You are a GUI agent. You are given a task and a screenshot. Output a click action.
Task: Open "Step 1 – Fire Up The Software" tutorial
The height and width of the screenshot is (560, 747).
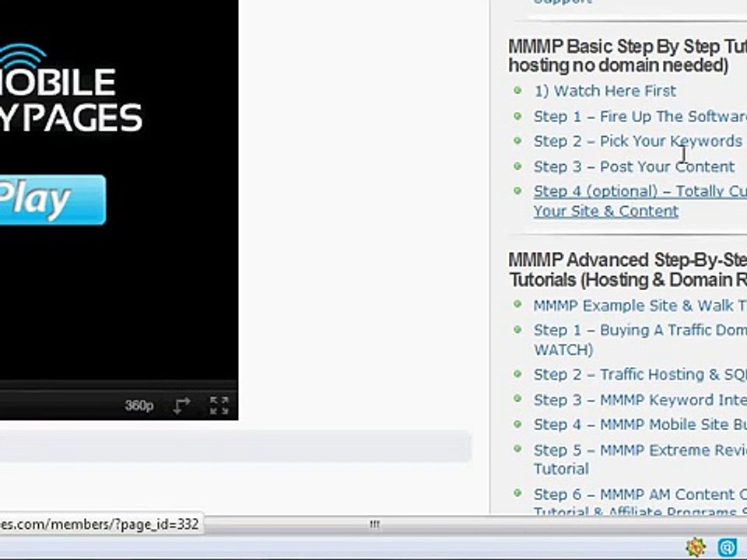pos(640,116)
